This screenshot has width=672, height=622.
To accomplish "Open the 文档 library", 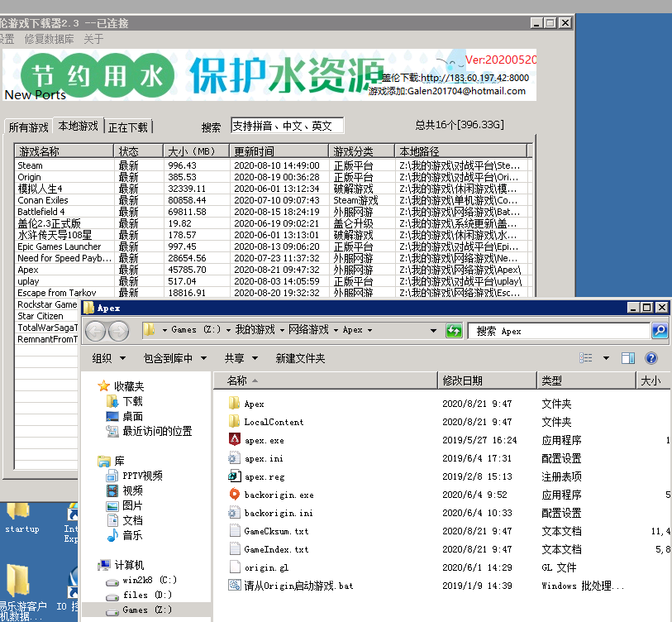I will pyautogui.click(x=125, y=520).
